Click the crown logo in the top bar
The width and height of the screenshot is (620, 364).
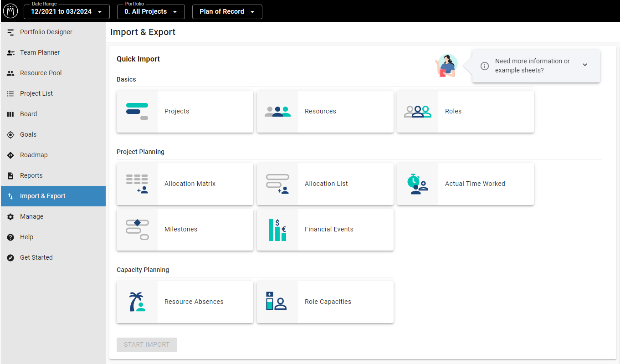tap(10, 11)
